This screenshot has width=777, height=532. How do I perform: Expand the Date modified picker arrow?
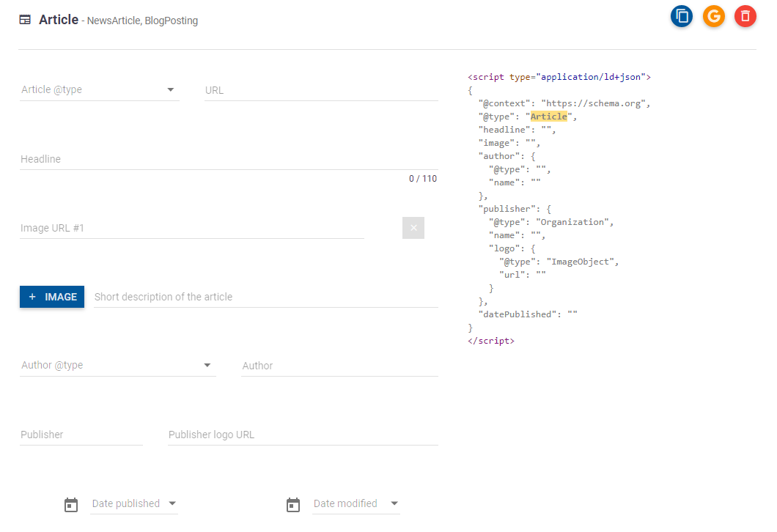tap(394, 503)
